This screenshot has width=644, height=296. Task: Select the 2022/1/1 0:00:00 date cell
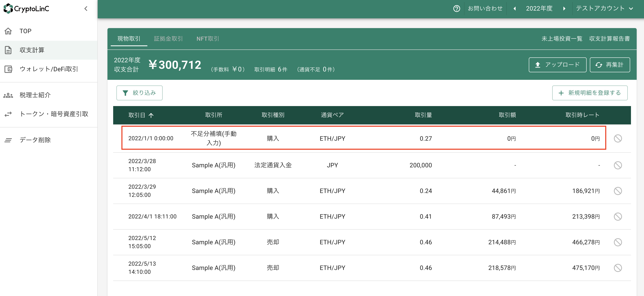[151, 138]
